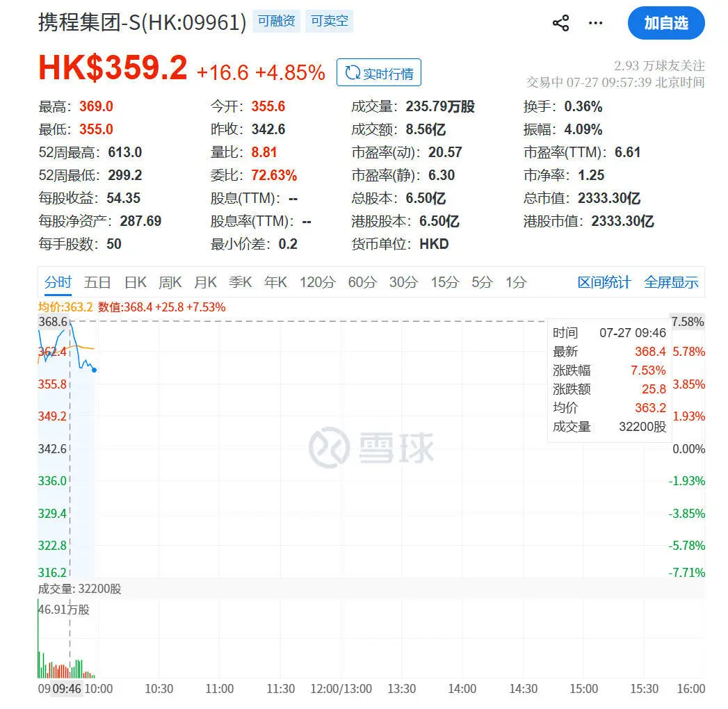728x709 pixels.
Task: Switch to the 120分 tab
Action: coord(318,282)
